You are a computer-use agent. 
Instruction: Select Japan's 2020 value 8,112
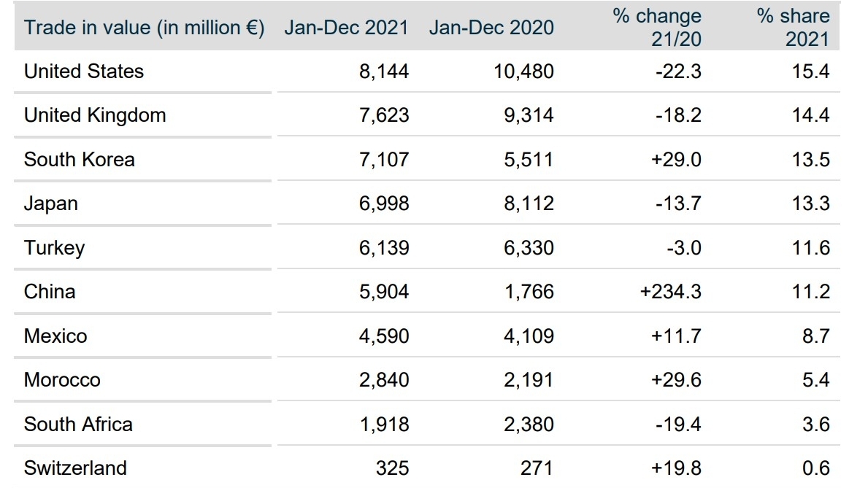[529, 204]
